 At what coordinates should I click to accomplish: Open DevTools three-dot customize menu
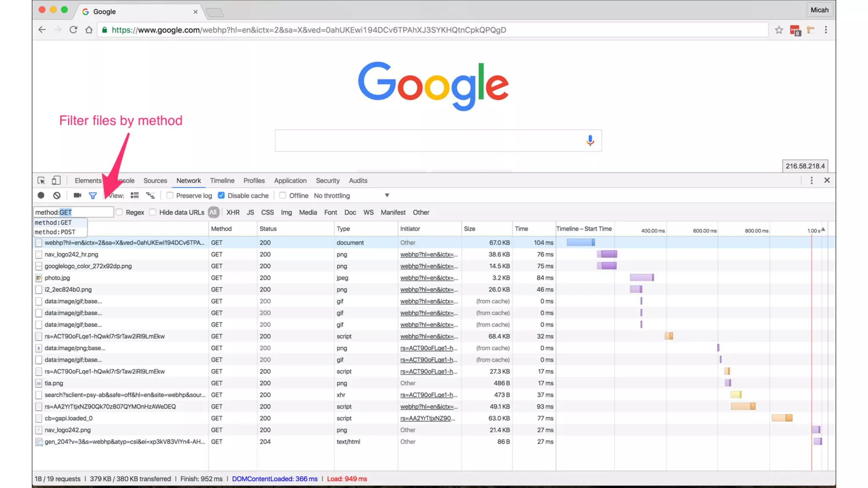[811, 180]
